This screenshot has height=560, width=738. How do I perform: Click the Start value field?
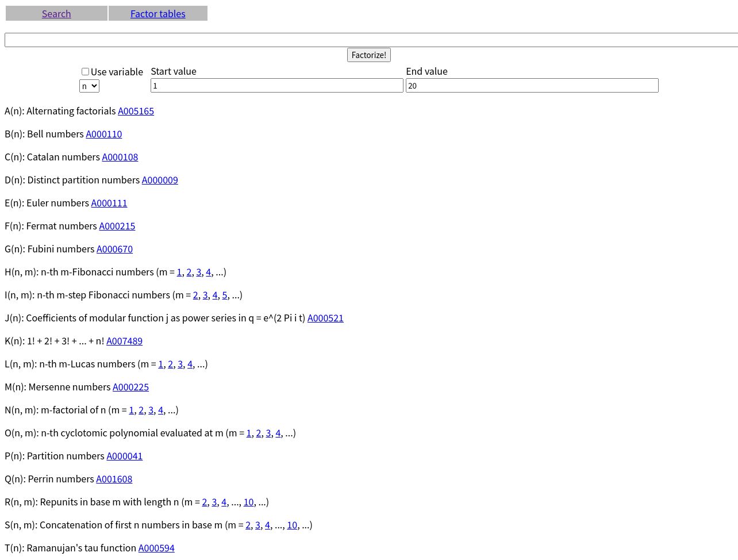pos(277,86)
